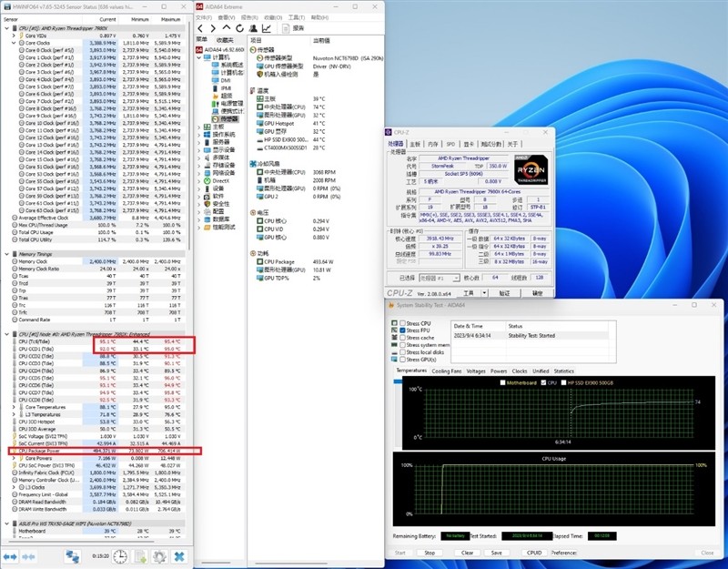This screenshot has height=569, width=728.
Task: Open HWiNFO network remote-monitoring icon
Action: [x=72, y=556]
